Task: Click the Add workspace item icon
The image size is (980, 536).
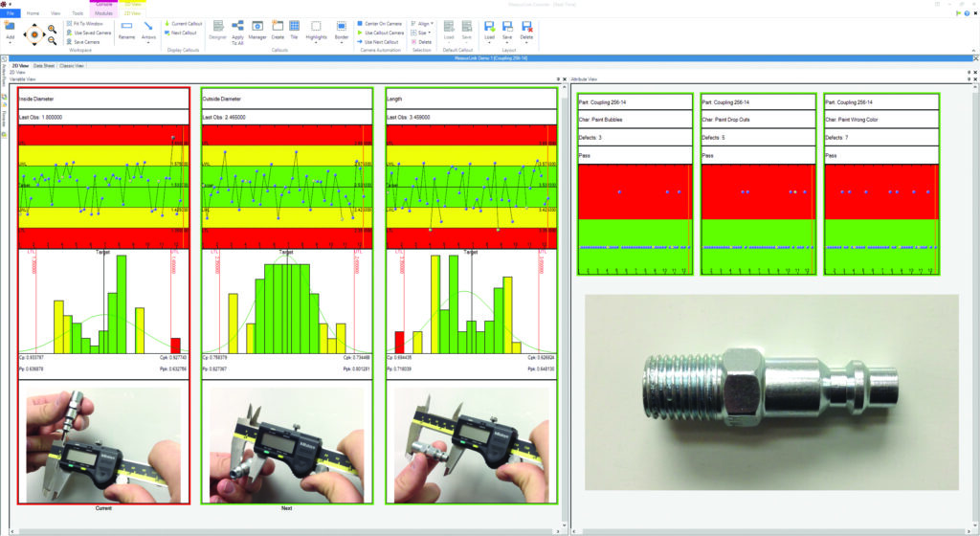Action: pyautogui.click(x=10, y=27)
